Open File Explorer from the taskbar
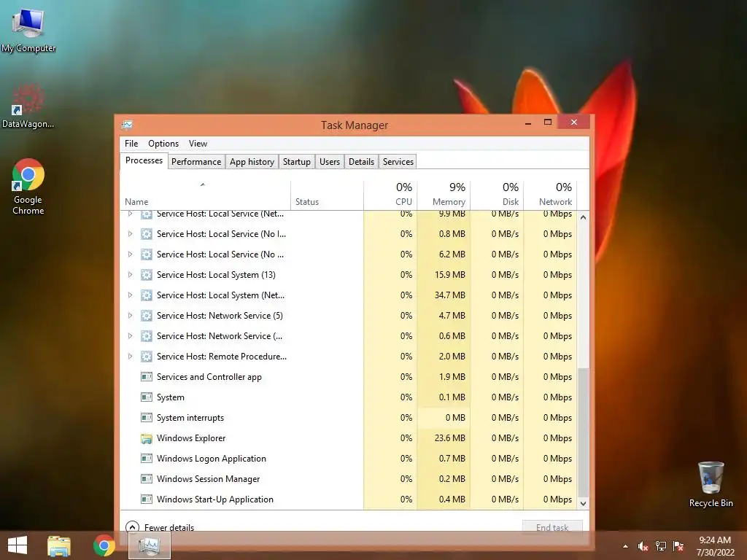 59,545
